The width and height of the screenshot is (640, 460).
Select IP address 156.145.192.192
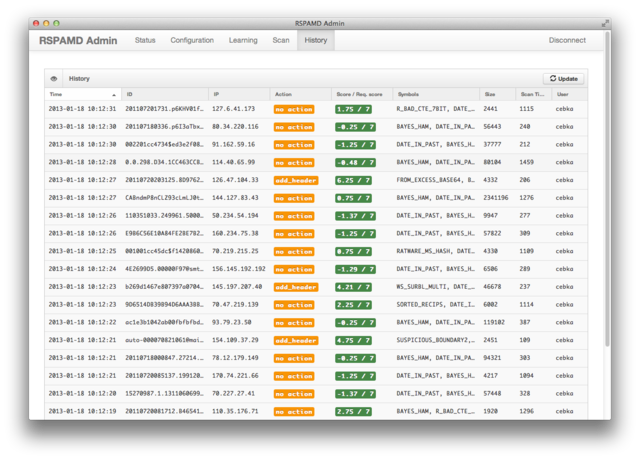239,269
